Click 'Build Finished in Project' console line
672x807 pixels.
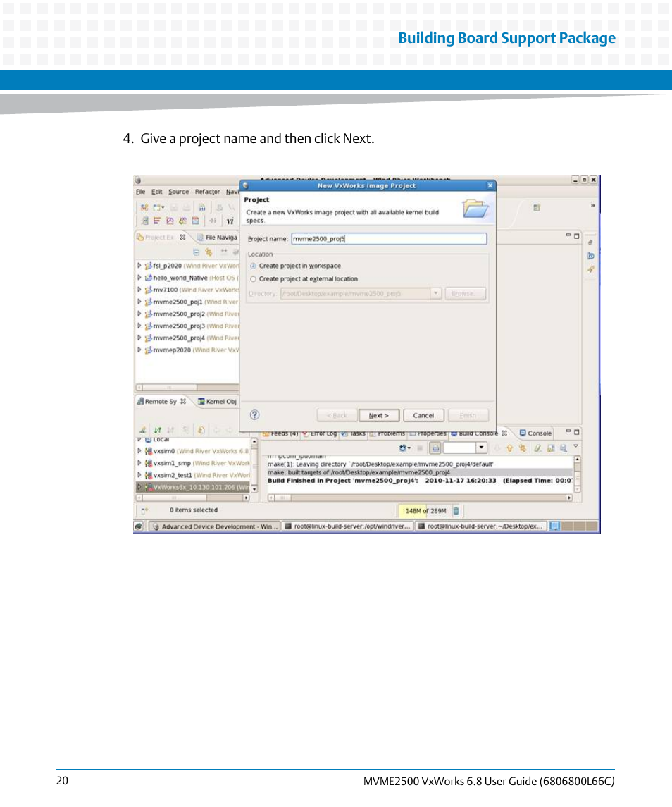[x=419, y=481]
